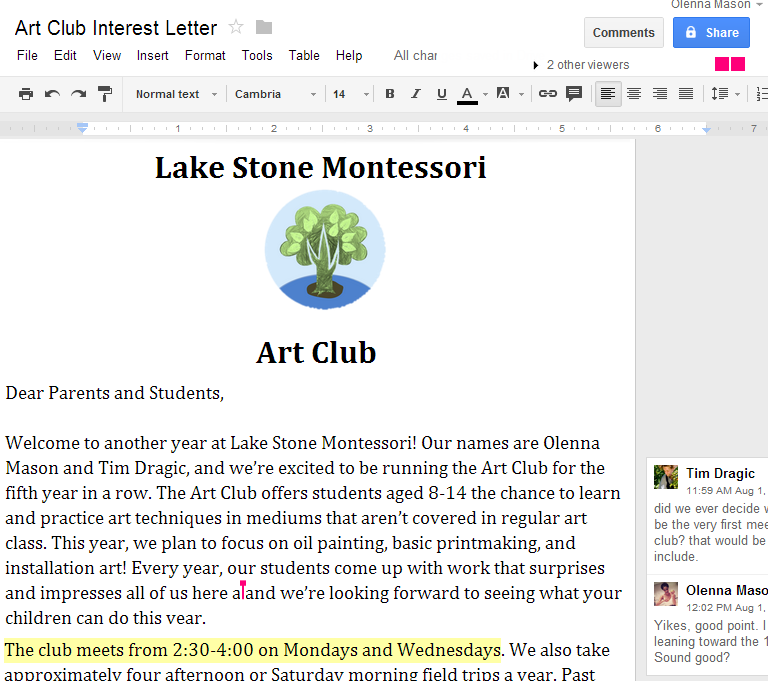Toggle Bold formatting
This screenshot has height=681, width=768.
[390, 94]
